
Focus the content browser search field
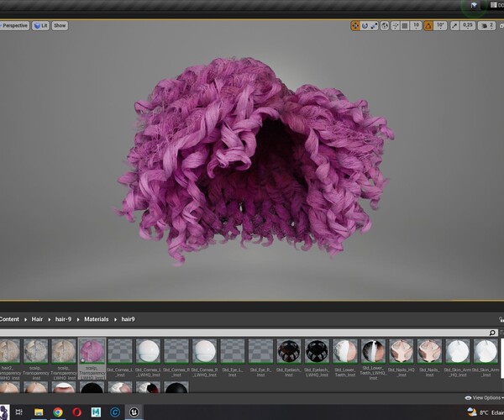[x=244, y=333]
